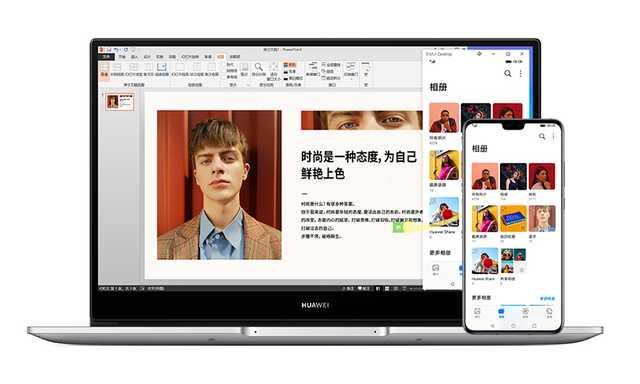Click 照片 tab icon in EMUI Desktop bottom bar
The image size is (640, 384).
tap(436, 269)
